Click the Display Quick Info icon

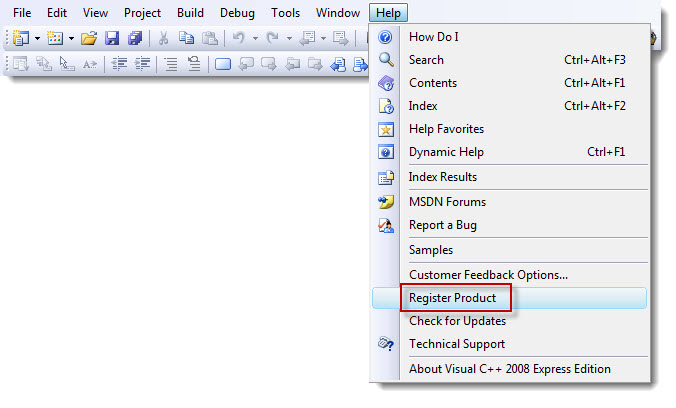coord(67,64)
